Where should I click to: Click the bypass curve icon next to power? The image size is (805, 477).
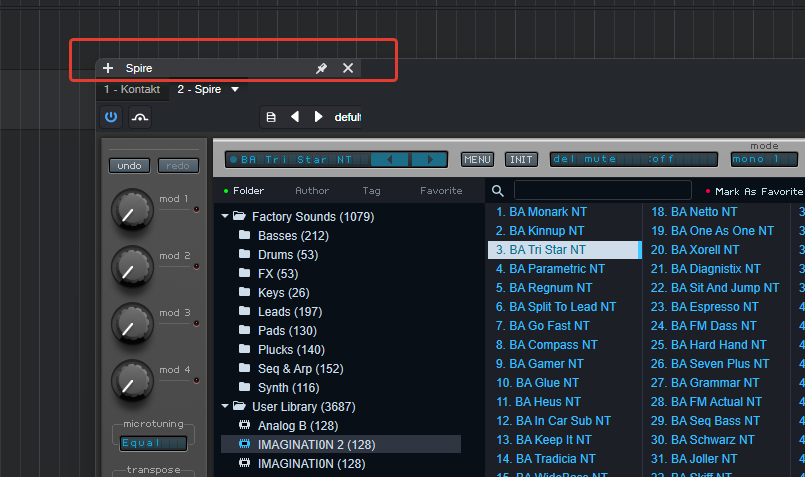pos(140,117)
